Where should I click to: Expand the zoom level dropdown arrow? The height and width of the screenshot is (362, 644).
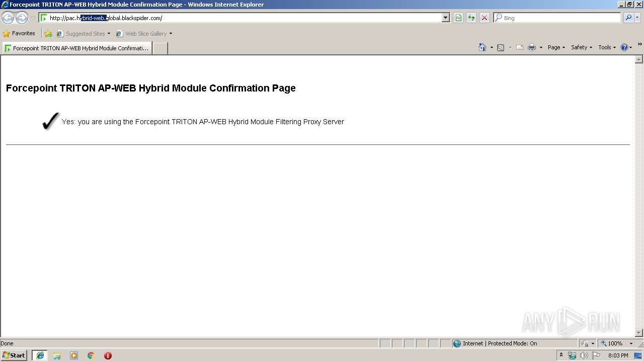tap(631, 343)
